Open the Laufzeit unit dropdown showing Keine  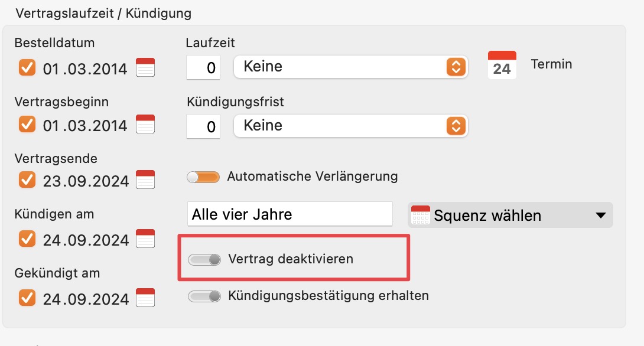pyautogui.click(x=351, y=67)
